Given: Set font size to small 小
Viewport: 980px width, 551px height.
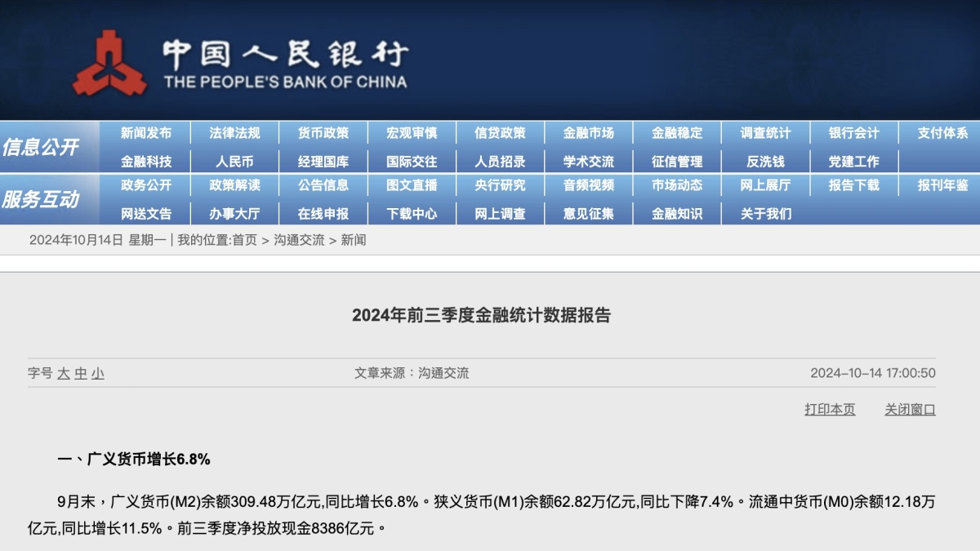Looking at the screenshot, I should pyautogui.click(x=98, y=373).
